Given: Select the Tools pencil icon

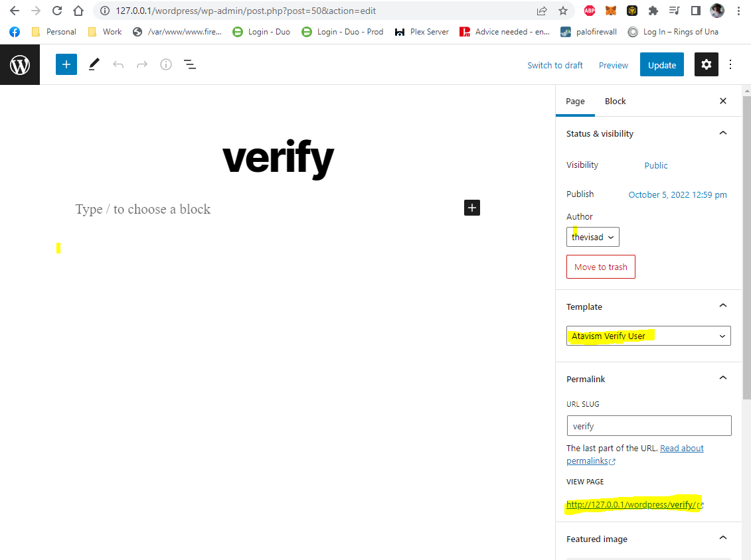Looking at the screenshot, I should point(94,65).
